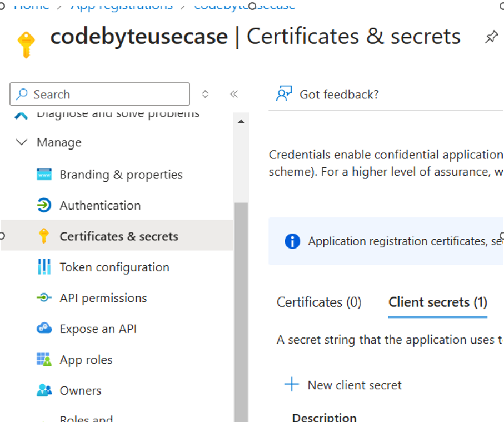
Task: Collapse the Manage section
Action: coord(21,142)
